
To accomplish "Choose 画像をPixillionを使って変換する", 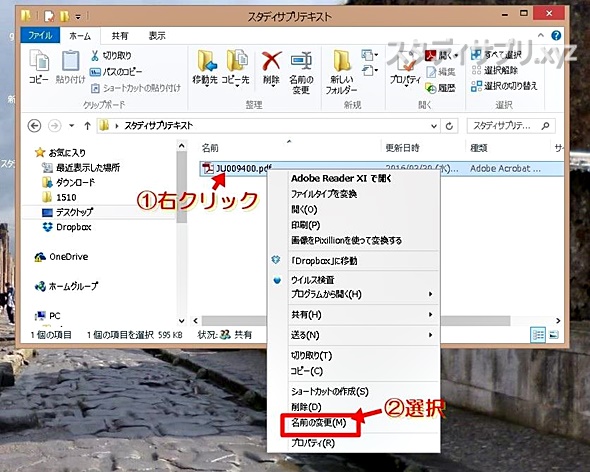I will (x=346, y=240).
